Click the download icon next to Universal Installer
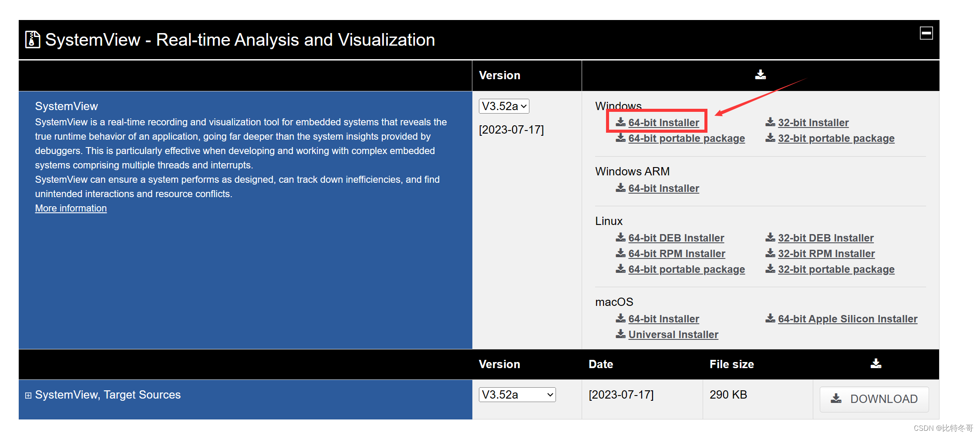Image resolution: width=980 pixels, height=436 pixels. click(x=620, y=334)
